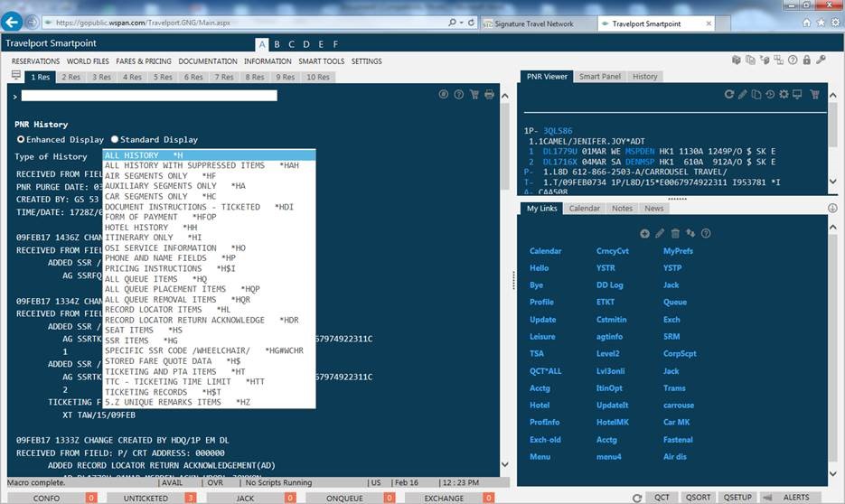
Task: Click the HotelMK link
Action: pyautogui.click(x=613, y=422)
